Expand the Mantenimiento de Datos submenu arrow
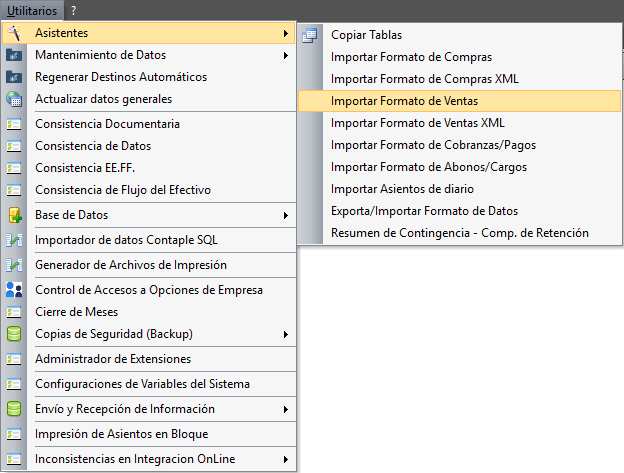Viewport: 624px width, 473px height. click(x=286, y=55)
